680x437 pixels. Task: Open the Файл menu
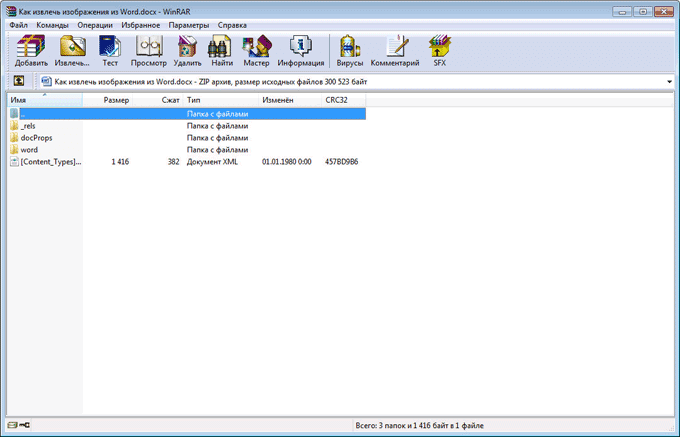tap(19, 25)
